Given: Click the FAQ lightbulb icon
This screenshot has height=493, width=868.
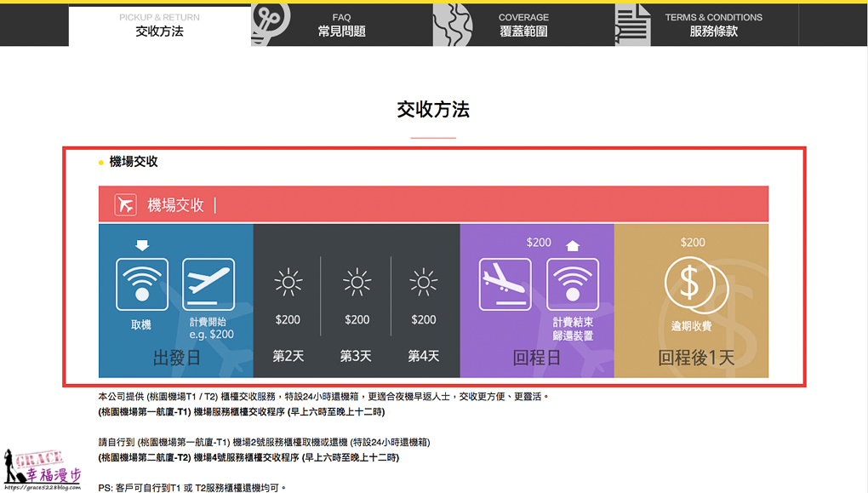Looking at the screenshot, I should [x=270, y=24].
